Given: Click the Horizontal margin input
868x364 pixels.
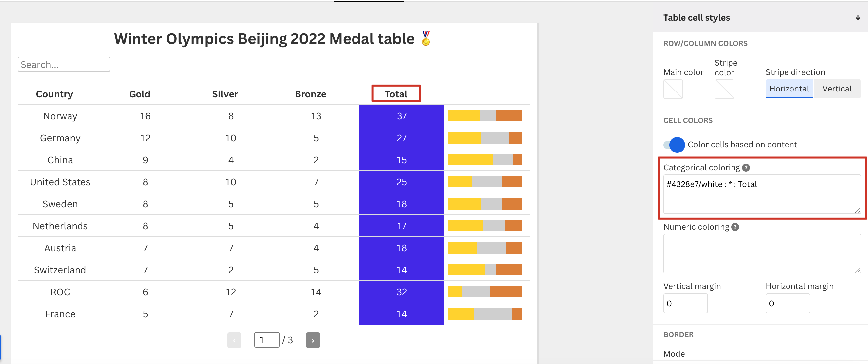Looking at the screenshot, I should (788, 303).
